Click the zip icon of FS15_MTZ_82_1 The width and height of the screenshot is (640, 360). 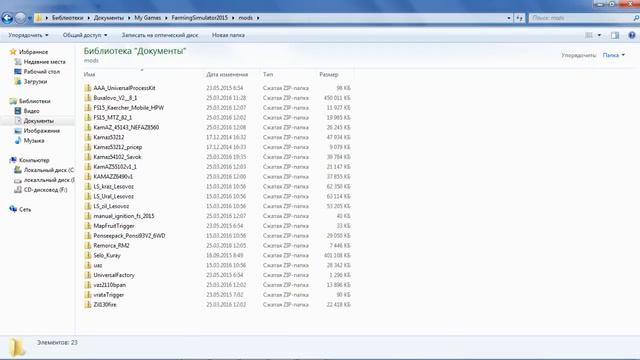point(88,117)
